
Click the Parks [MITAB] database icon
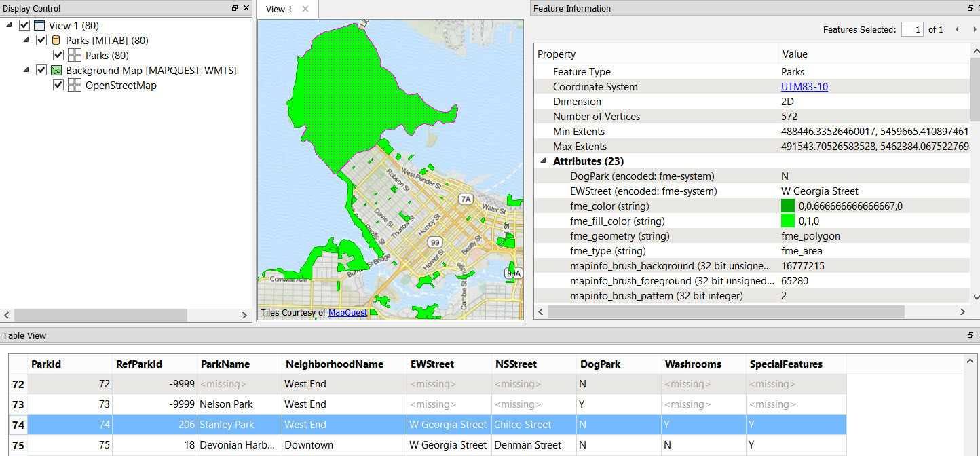click(56, 41)
